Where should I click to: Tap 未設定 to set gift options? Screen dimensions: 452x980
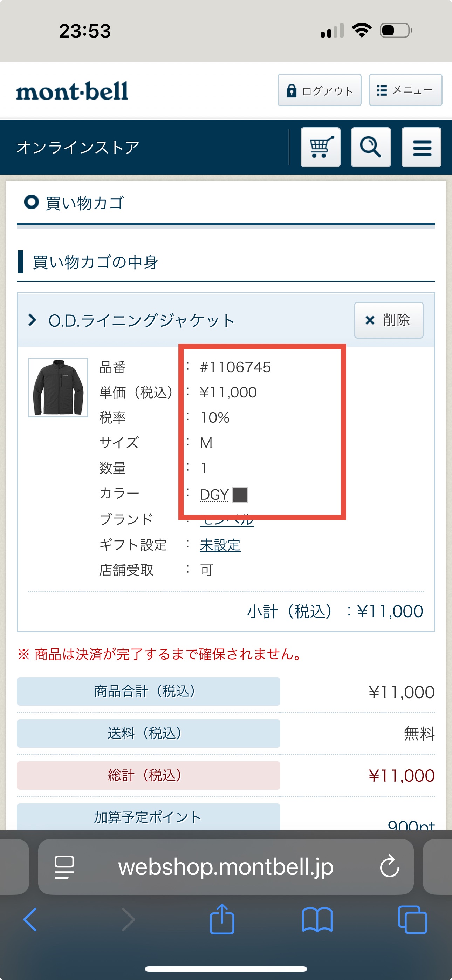(220, 545)
